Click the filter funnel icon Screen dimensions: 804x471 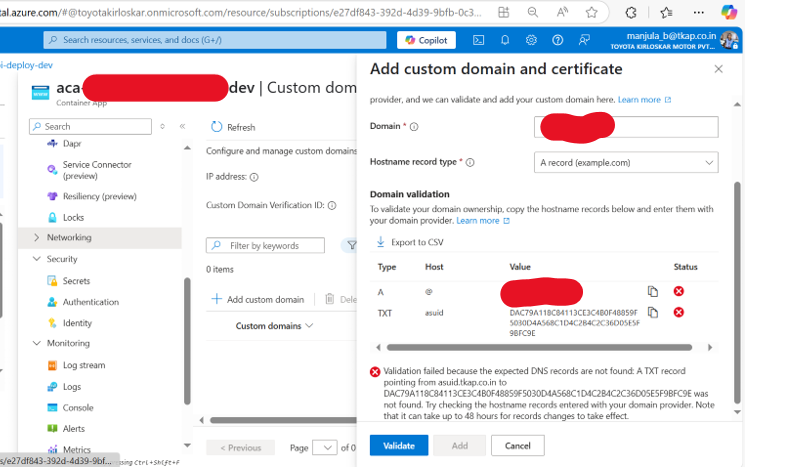351,245
